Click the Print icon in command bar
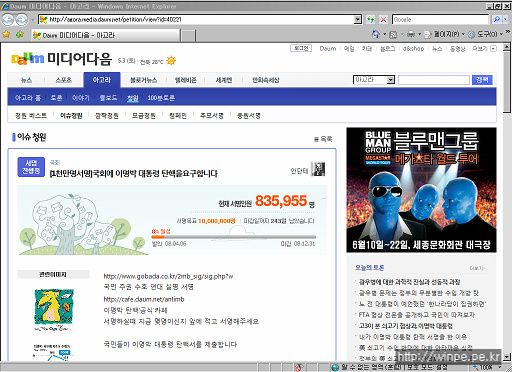512x372 pixels. pyautogui.click(x=411, y=34)
